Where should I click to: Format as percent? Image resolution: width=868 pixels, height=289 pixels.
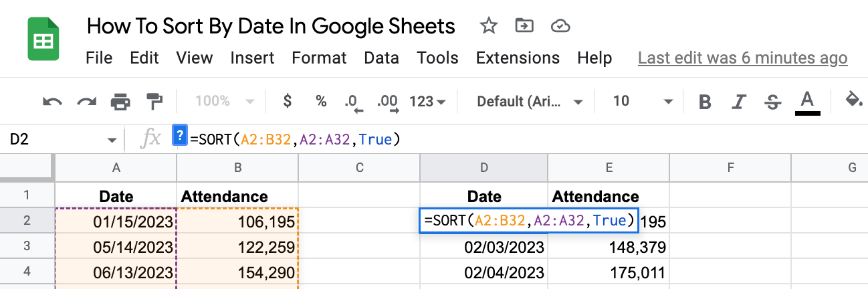pos(322,101)
